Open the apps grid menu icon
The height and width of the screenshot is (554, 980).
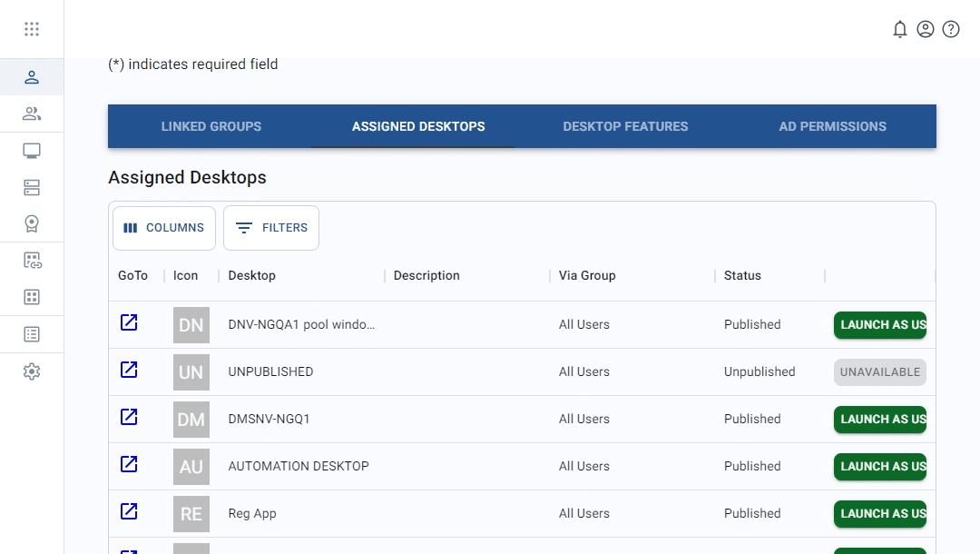[x=32, y=29]
